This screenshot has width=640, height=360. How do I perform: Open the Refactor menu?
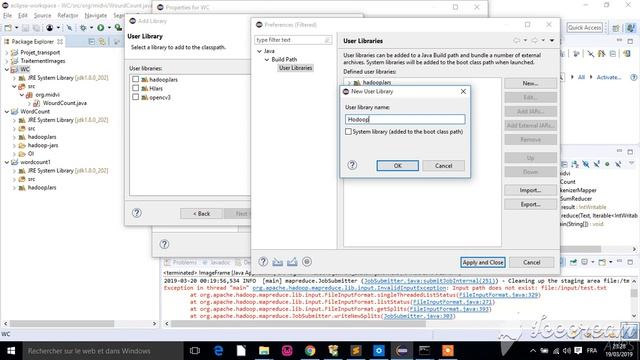tap(68, 16)
